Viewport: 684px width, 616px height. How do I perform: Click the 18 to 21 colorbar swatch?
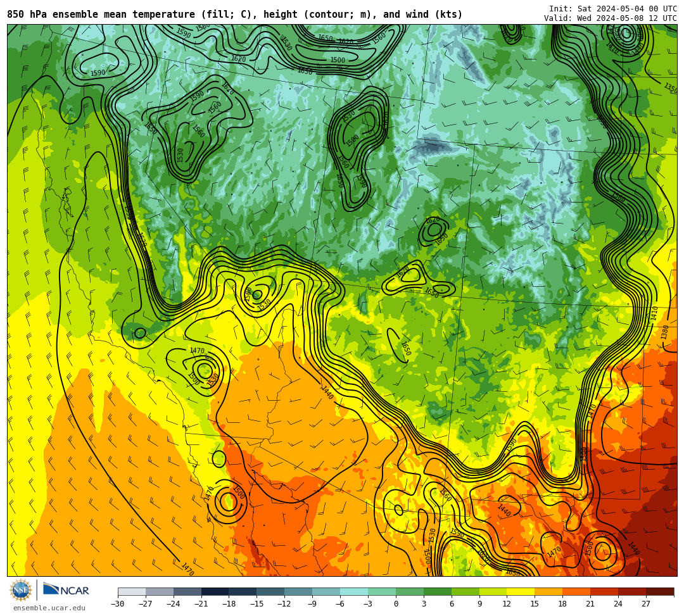577,591
